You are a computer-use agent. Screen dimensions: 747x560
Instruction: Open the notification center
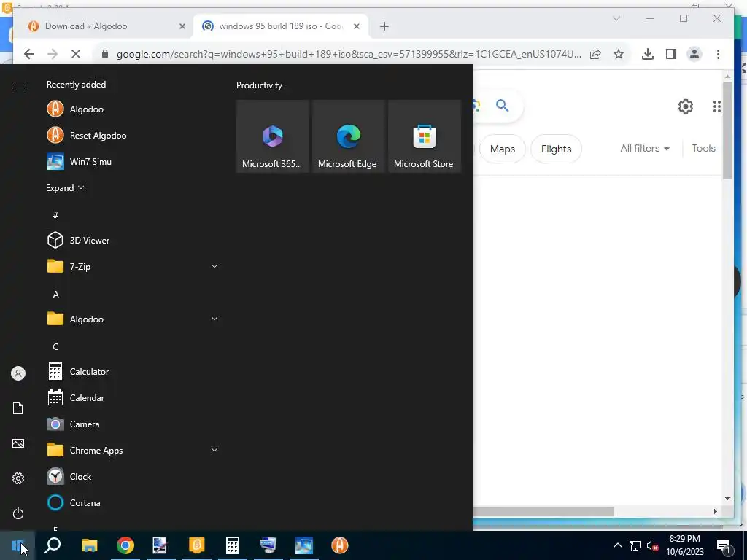[724, 545]
